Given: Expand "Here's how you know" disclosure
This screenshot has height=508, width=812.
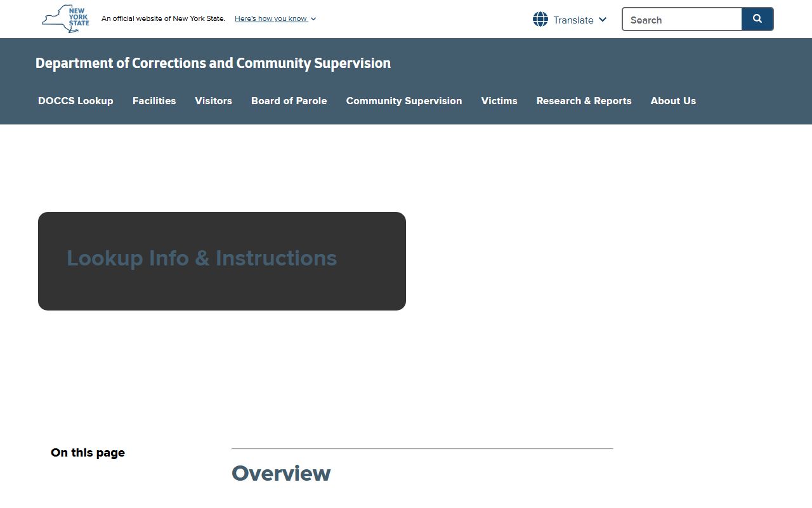Looking at the screenshot, I should click(x=275, y=18).
